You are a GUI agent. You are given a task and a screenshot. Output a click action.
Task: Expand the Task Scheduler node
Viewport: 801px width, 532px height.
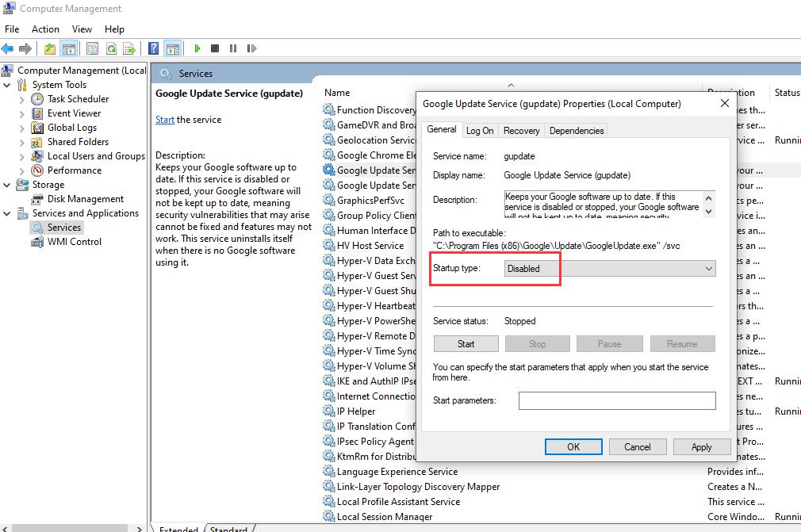click(x=21, y=100)
